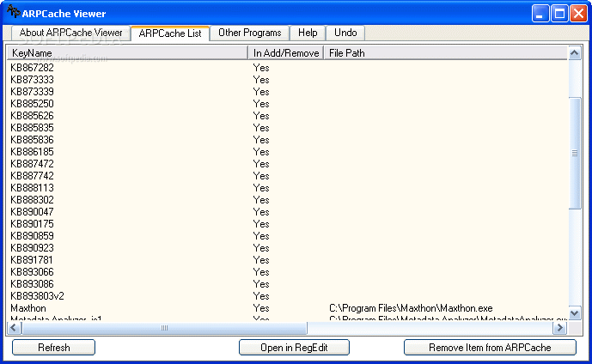The height and width of the screenshot is (364, 592).
Task: Click the Yes value for KB888113
Action: point(261,188)
